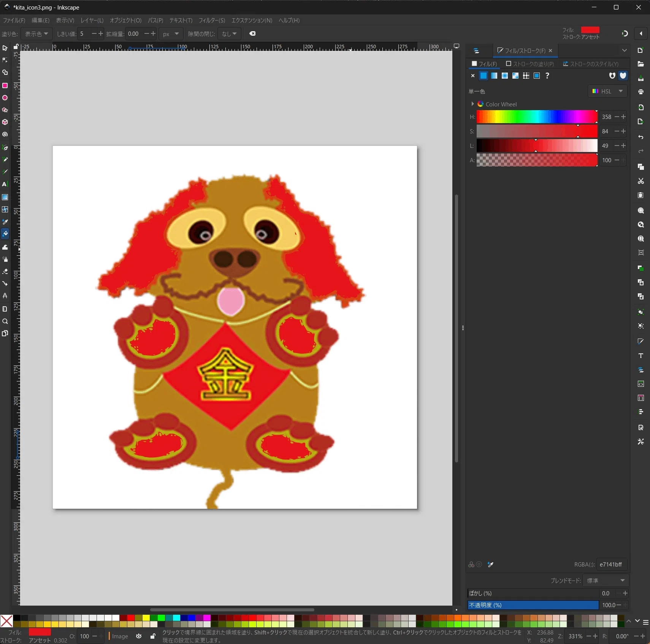Click the RGBA hex input field
This screenshot has height=644, width=650.
pyautogui.click(x=612, y=565)
